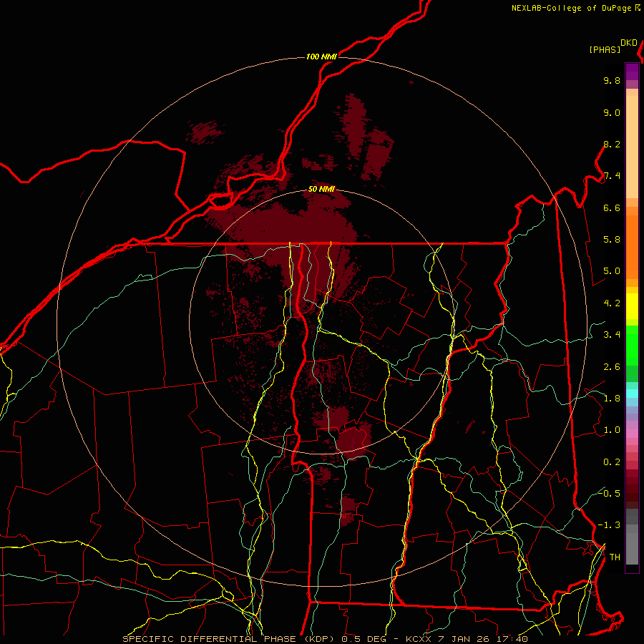The image size is (644, 644).
Task: Click the 8.2 value on color scale
Action: coord(612,144)
